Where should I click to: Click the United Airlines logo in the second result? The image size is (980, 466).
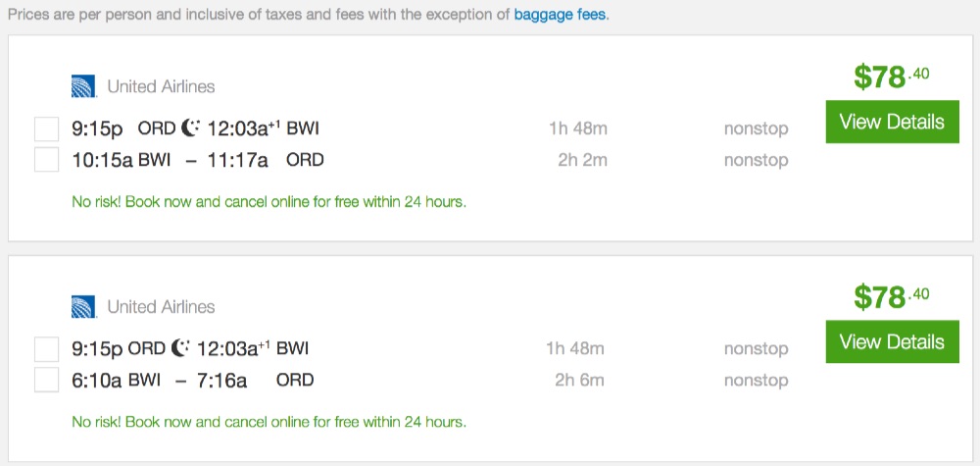click(83, 307)
